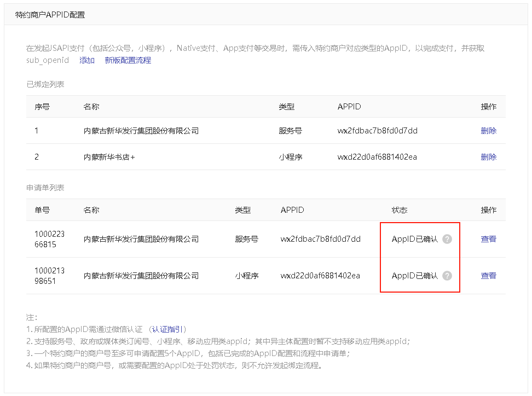Image resolution: width=532 pixels, height=396 pixels.
Task: Click the order number 100022366815 cell
Action: click(x=49, y=239)
